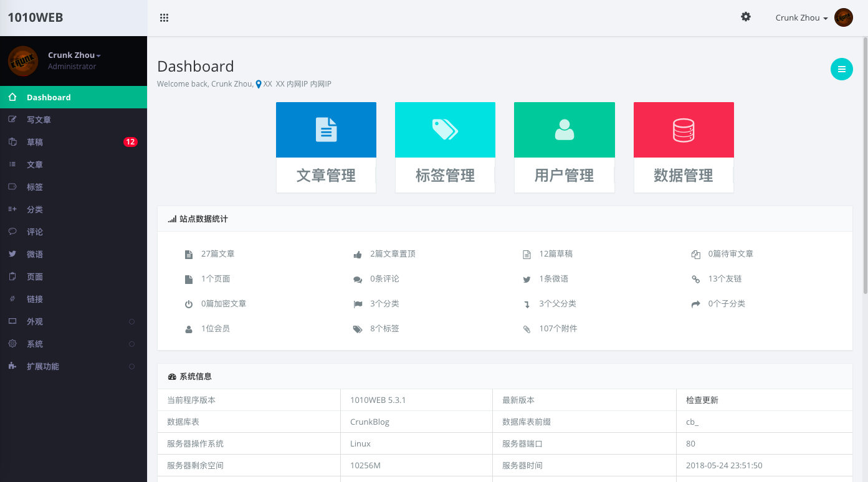Click the teal round menu button
868x482 pixels.
[841, 69]
